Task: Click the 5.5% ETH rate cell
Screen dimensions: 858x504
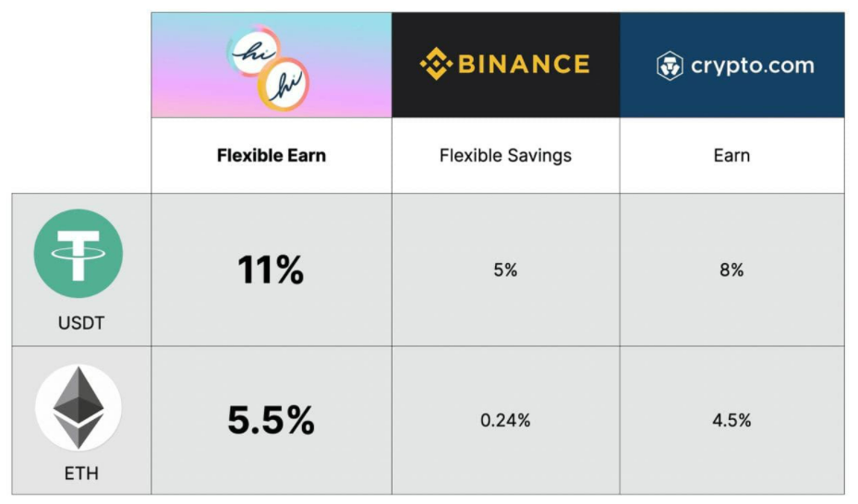Action: (x=271, y=421)
